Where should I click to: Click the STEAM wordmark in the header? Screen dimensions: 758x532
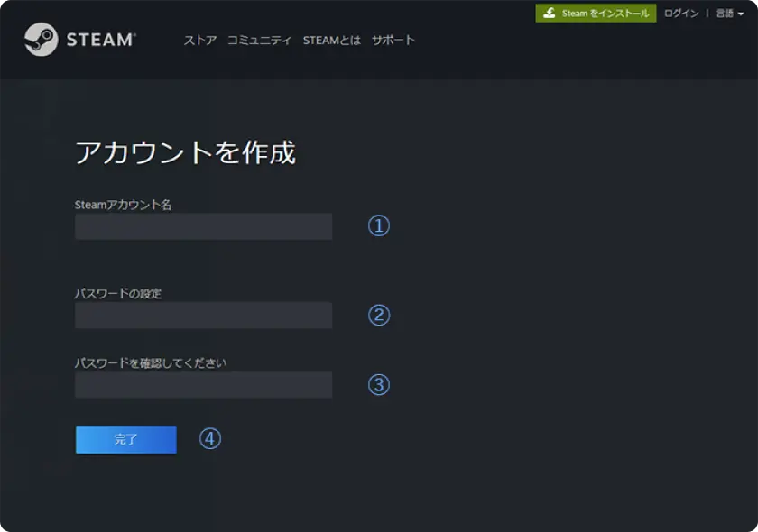[x=101, y=40]
